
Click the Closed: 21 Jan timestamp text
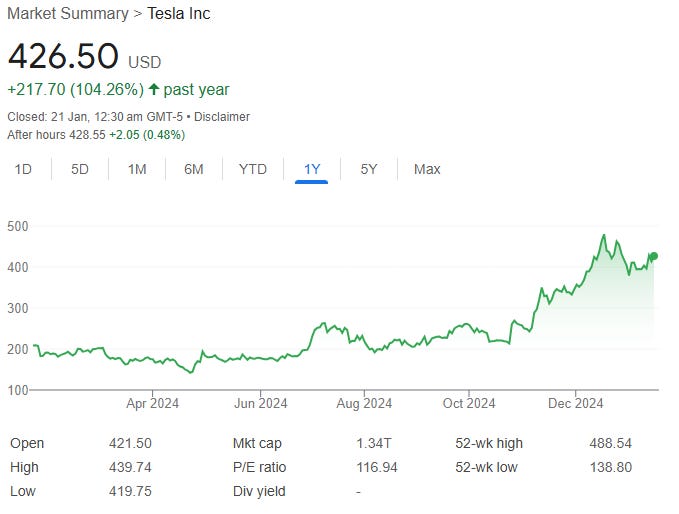coord(95,117)
